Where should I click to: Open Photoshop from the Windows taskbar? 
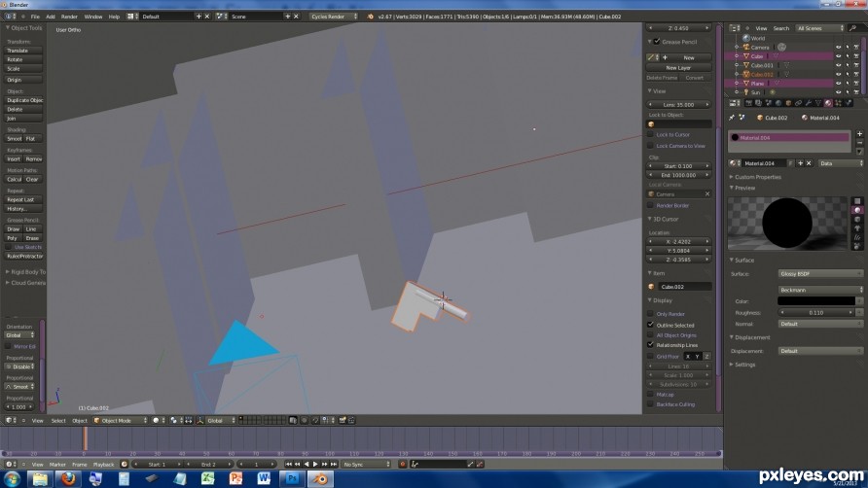coord(292,478)
